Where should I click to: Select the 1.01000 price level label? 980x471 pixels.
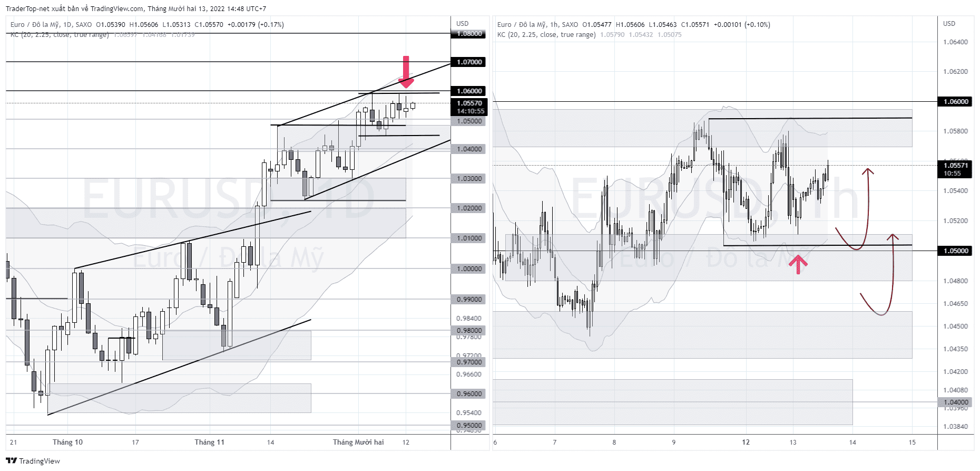pyautogui.click(x=469, y=238)
